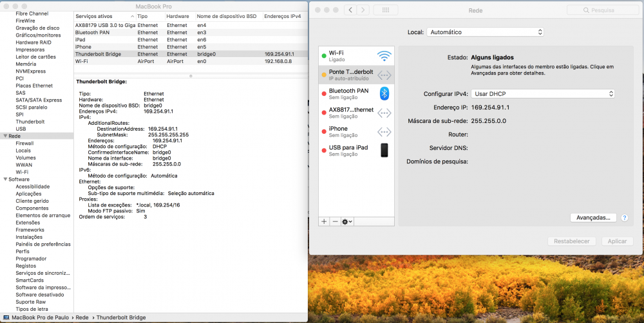Click the Ethernet arrows icon beside AX8817 service
The image size is (644, 323).
(384, 113)
